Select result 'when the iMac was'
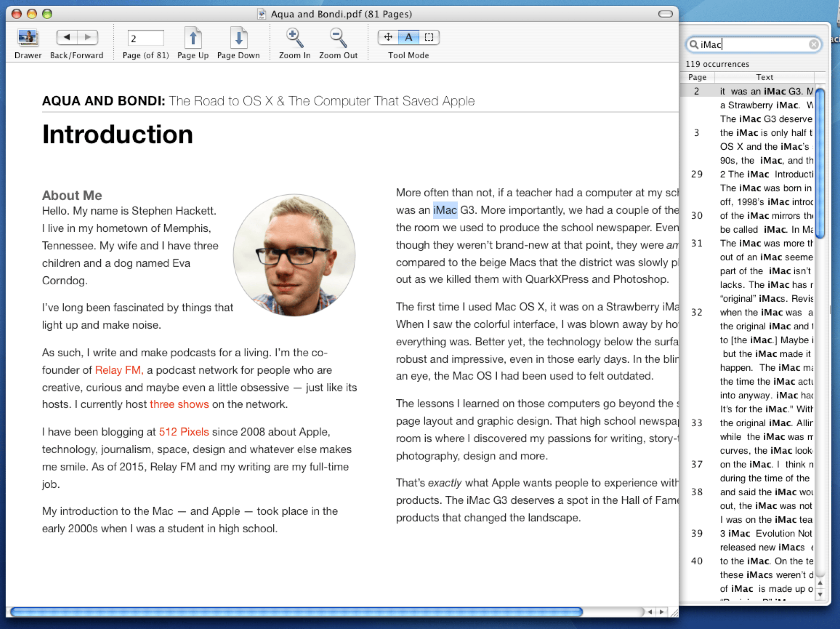Screen dimensions: 840x629 coord(747,312)
